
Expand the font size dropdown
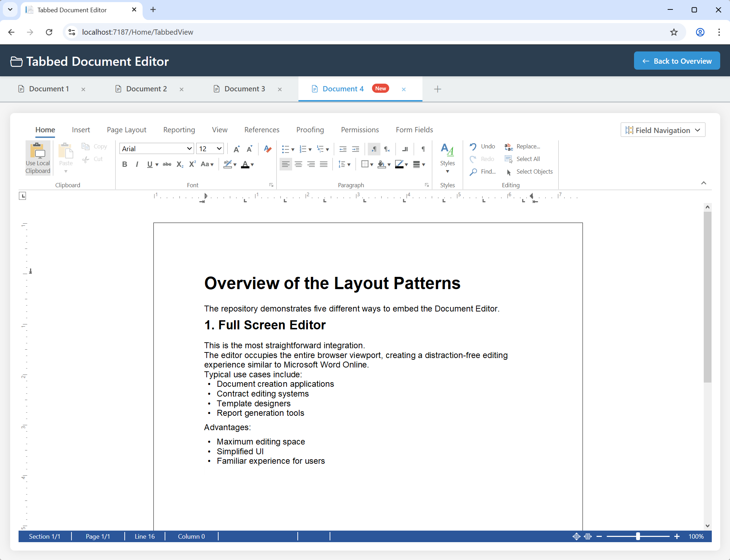pyautogui.click(x=210, y=148)
